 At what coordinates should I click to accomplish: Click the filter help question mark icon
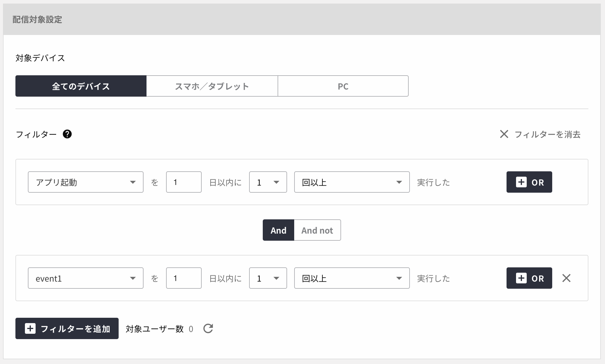click(67, 134)
